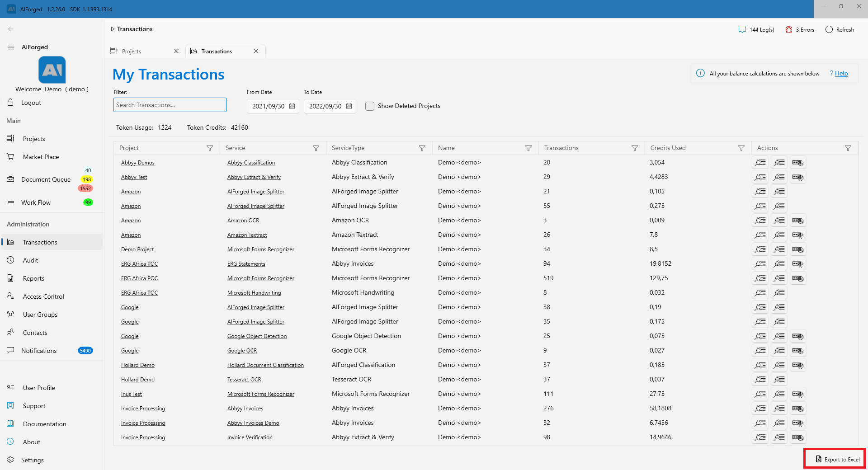The width and height of the screenshot is (868, 470).
Task: Open the ERG Statements service link
Action: point(246,264)
